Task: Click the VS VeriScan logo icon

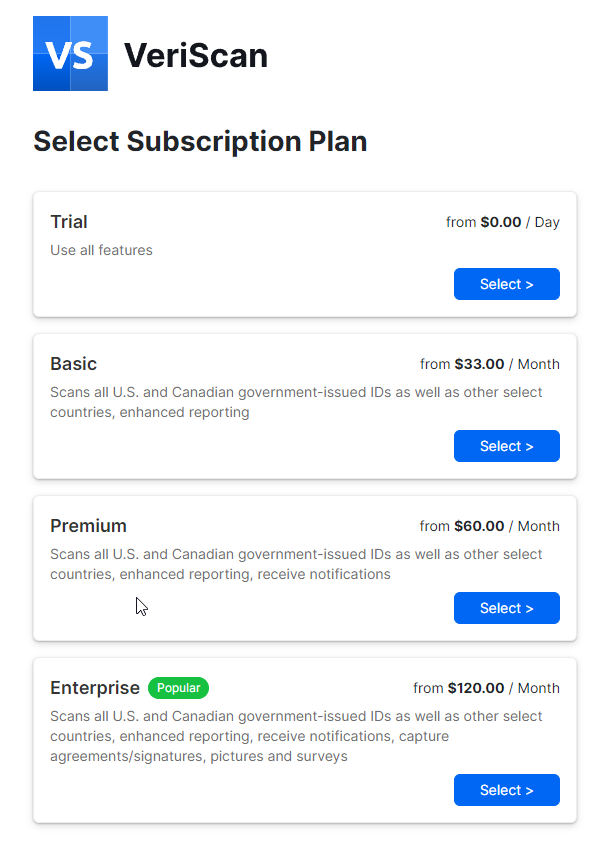Action: 70,53
